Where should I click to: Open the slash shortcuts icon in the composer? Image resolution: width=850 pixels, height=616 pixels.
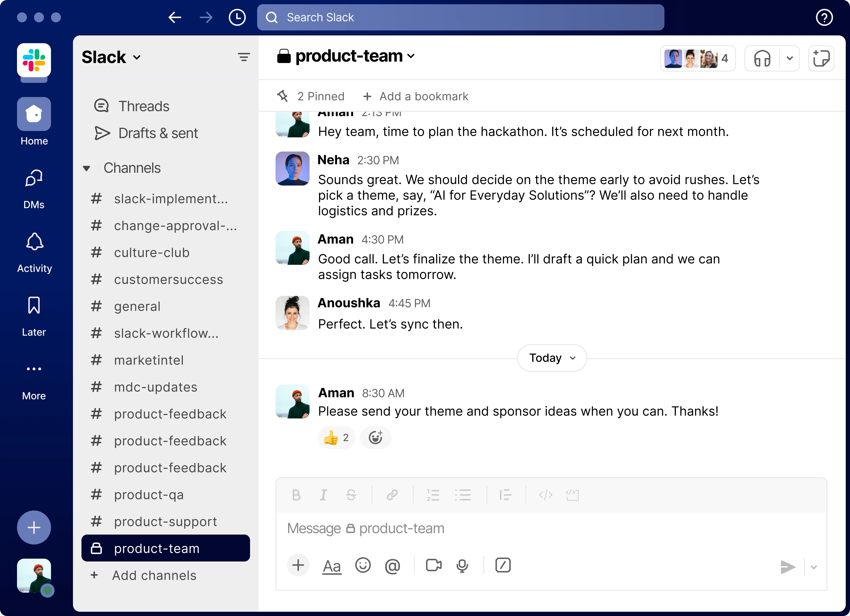503,565
